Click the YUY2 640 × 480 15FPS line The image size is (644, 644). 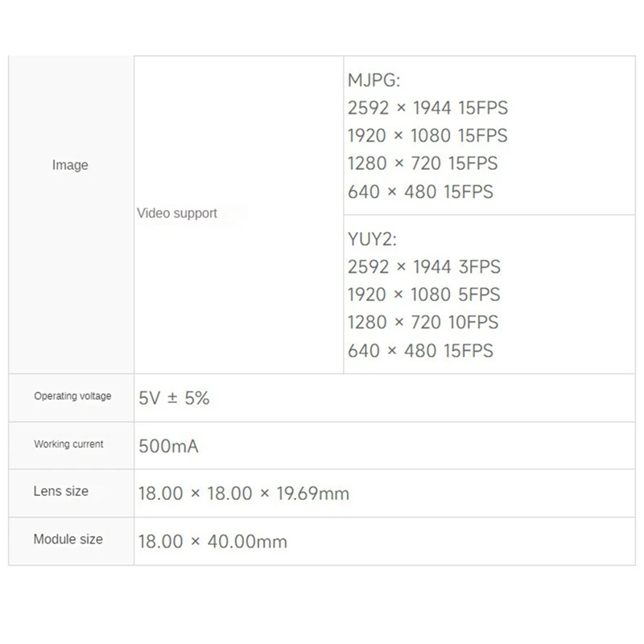point(420,350)
